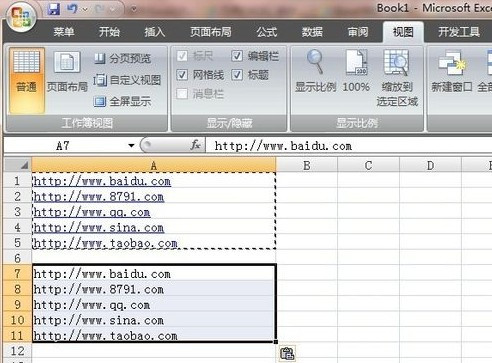Select row 6 header
The width and height of the screenshot is (492, 363).
(x=18, y=258)
